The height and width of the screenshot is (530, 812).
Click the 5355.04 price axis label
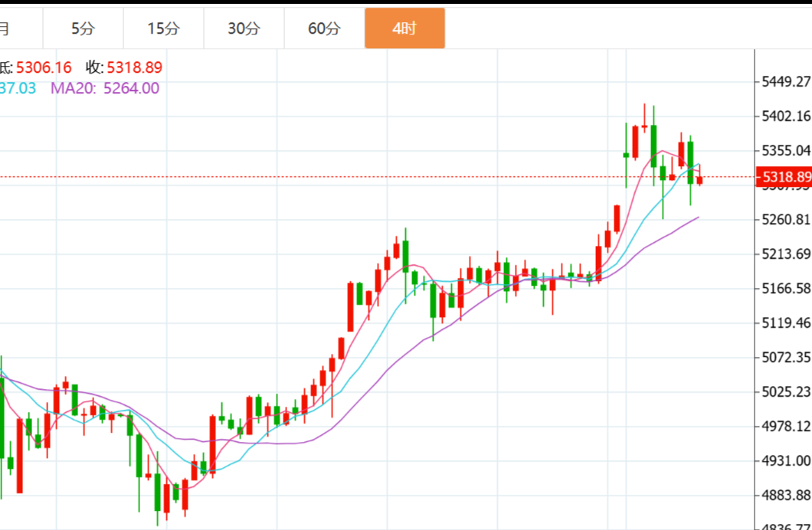tap(786, 150)
